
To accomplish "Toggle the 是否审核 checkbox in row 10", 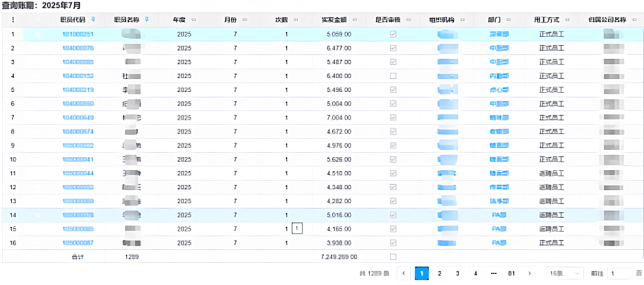I will coord(393,159).
